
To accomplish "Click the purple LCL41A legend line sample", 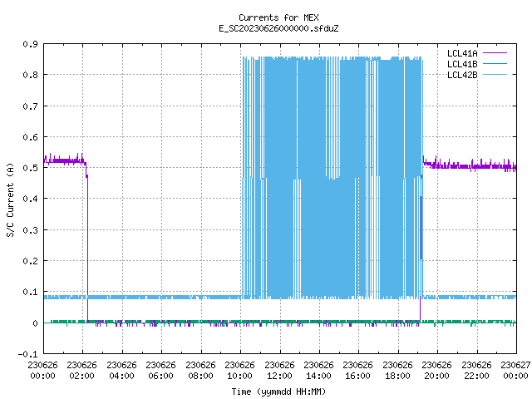I will click(x=495, y=53).
